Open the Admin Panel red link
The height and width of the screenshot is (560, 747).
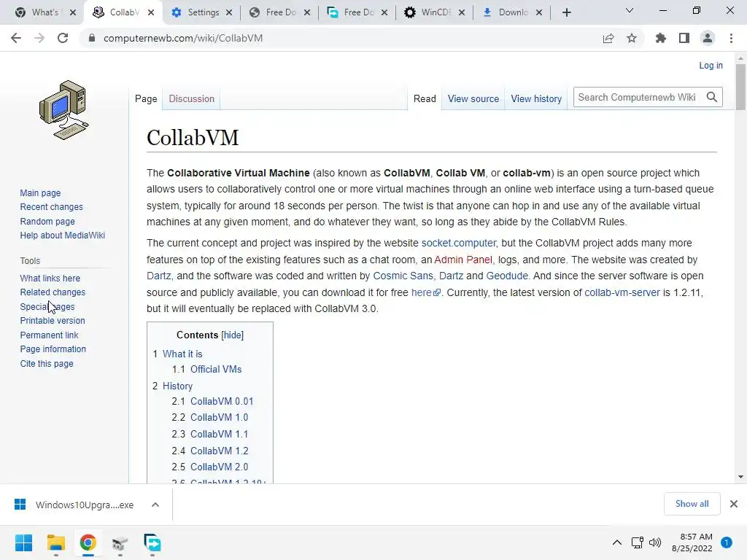click(x=463, y=260)
